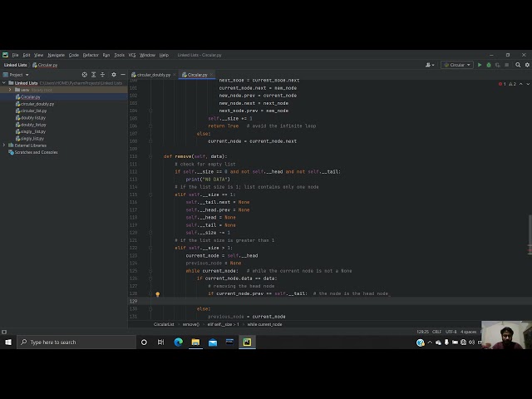Viewport: 532px width, 399px height.
Task: Open the Window menu
Action: [x=147, y=55]
